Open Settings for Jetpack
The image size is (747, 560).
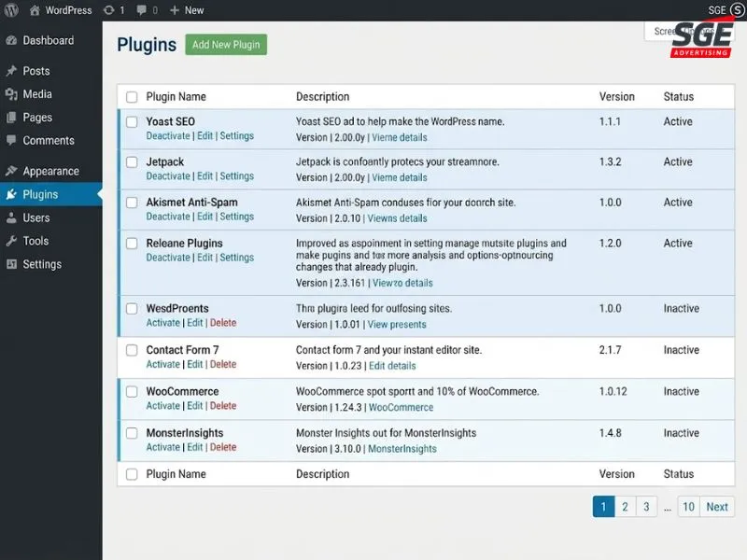click(x=237, y=176)
